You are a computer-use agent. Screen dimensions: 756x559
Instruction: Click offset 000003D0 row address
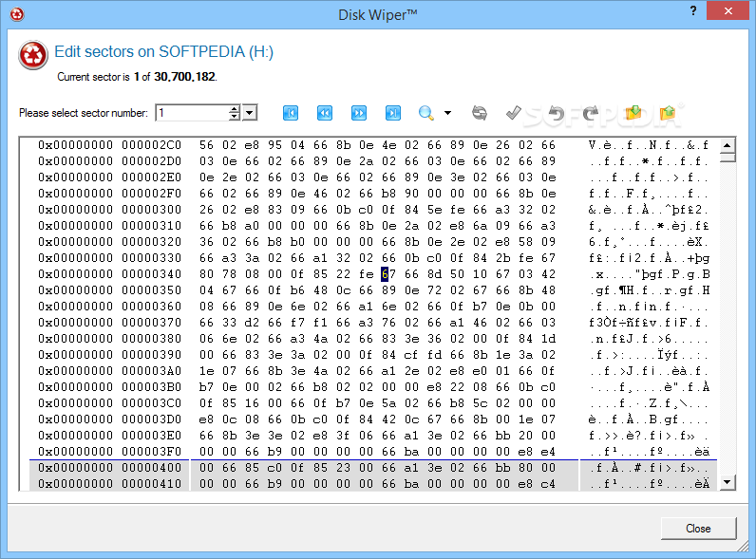click(x=109, y=419)
